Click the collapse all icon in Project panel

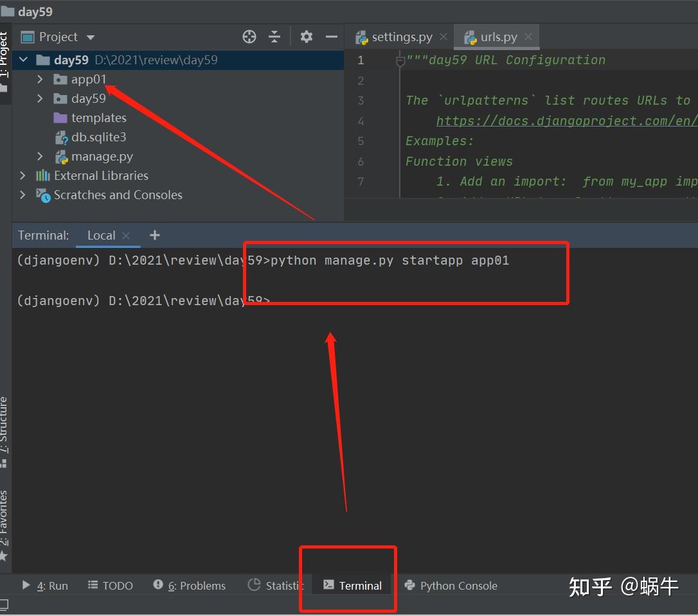pyautogui.click(x=274, y=37)
